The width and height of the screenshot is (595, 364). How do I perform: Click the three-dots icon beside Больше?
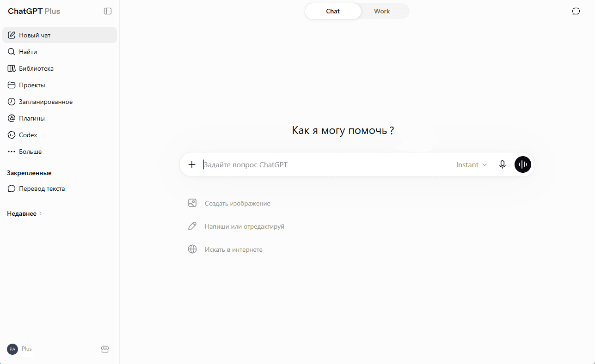12,152
